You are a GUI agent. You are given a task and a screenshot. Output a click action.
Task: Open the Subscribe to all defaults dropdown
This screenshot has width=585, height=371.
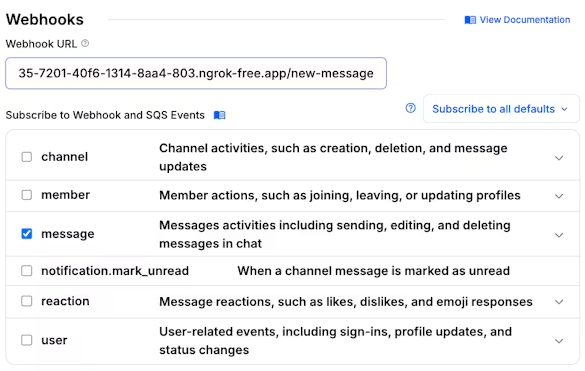point(501,109)
